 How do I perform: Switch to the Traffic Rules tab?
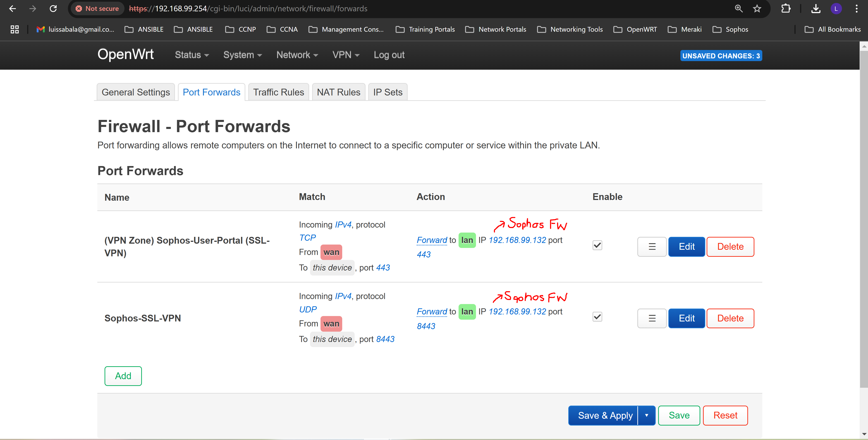pyautogui.click(x=278, y=92)
